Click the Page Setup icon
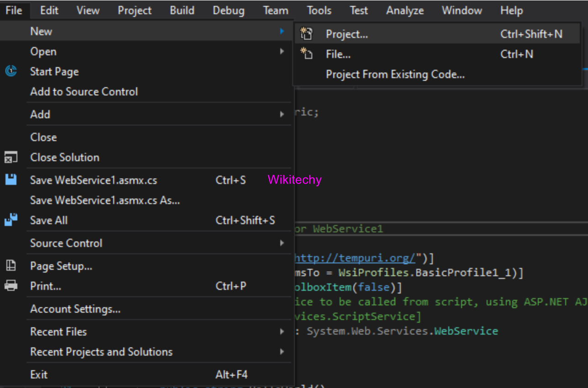This screenshot has width=588, height=388. coord(11,266)
